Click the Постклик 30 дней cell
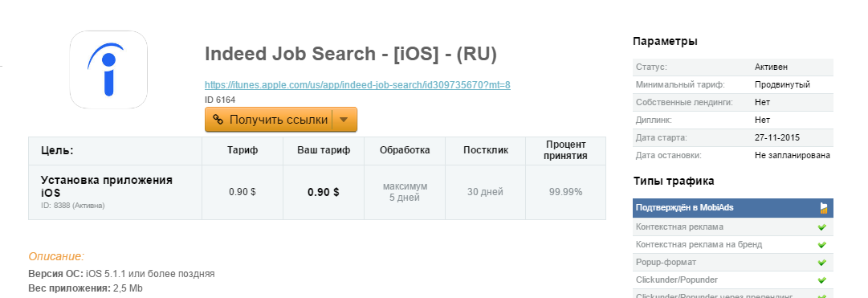The image size is (868, 298). point(486,192)
